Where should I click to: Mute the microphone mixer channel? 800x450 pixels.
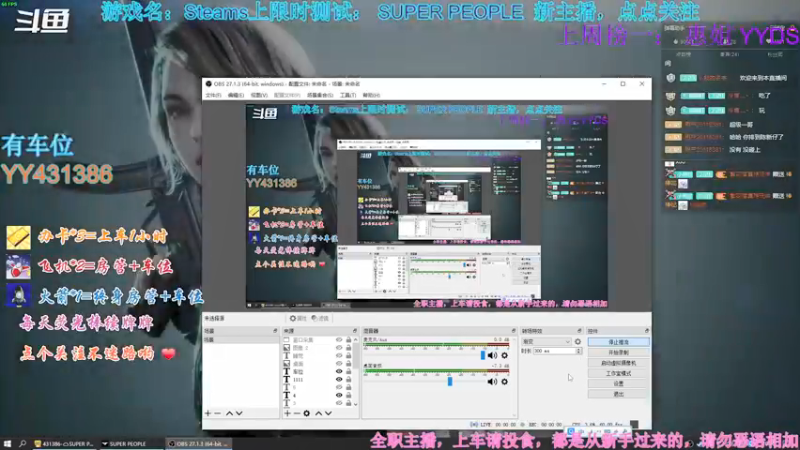click(x=492, y=356)
